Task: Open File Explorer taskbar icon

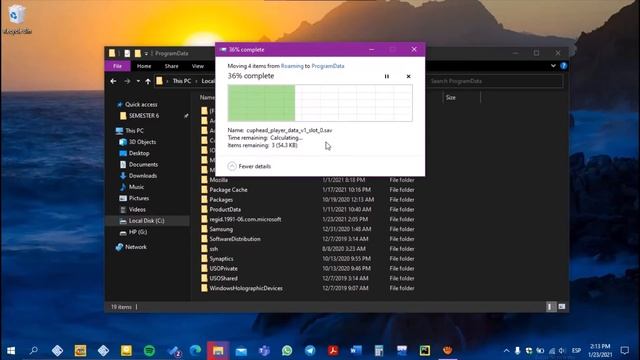Action: (218, 350)
